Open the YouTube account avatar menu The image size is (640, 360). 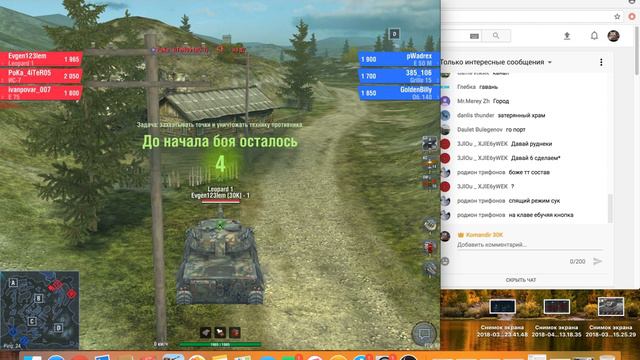pos(613,36)
